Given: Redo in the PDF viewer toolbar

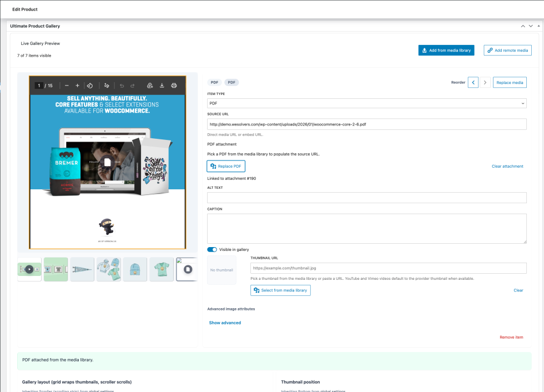Looking at the screenshot, I should point(133,86).
